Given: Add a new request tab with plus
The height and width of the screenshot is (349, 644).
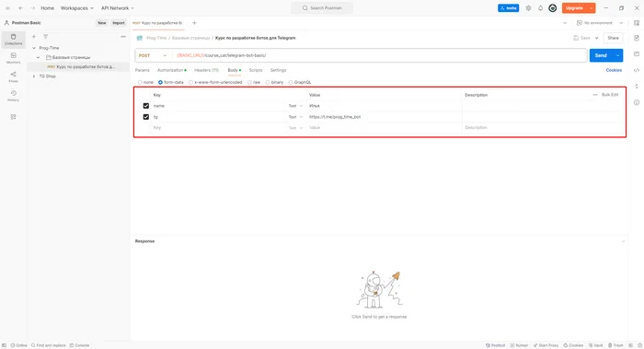Looking at the screenshot, I should (x=194, y=23).
